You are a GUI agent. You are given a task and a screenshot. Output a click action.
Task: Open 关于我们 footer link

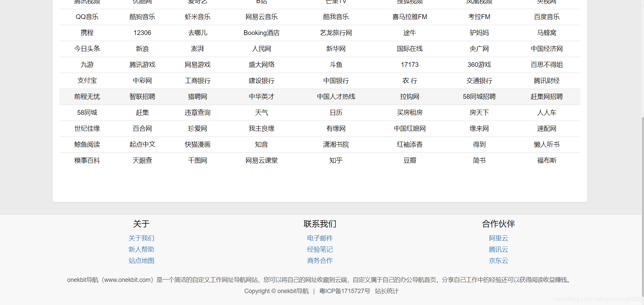point(141,238)
